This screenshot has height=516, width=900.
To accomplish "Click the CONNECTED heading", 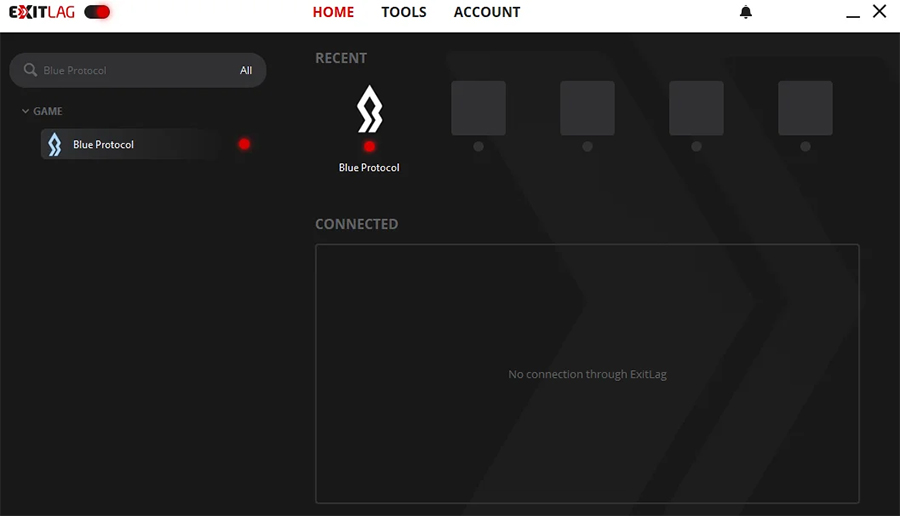I will (x=356, y=224).
